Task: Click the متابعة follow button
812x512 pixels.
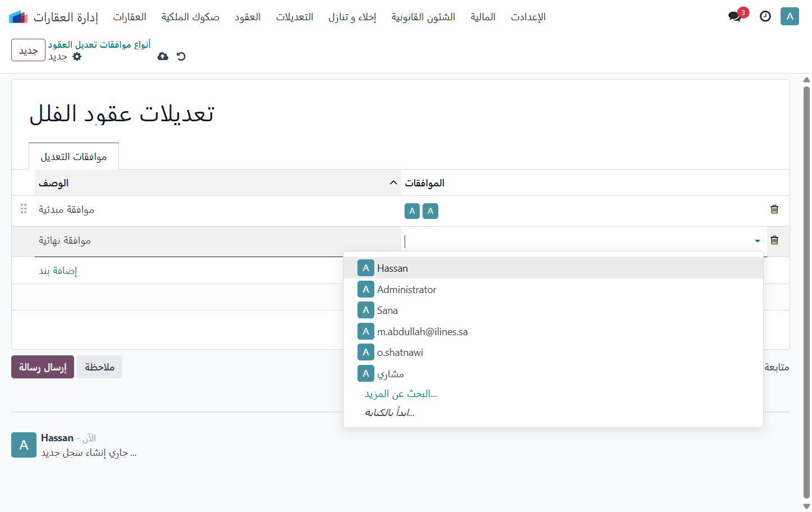Action: coord(777,367)
